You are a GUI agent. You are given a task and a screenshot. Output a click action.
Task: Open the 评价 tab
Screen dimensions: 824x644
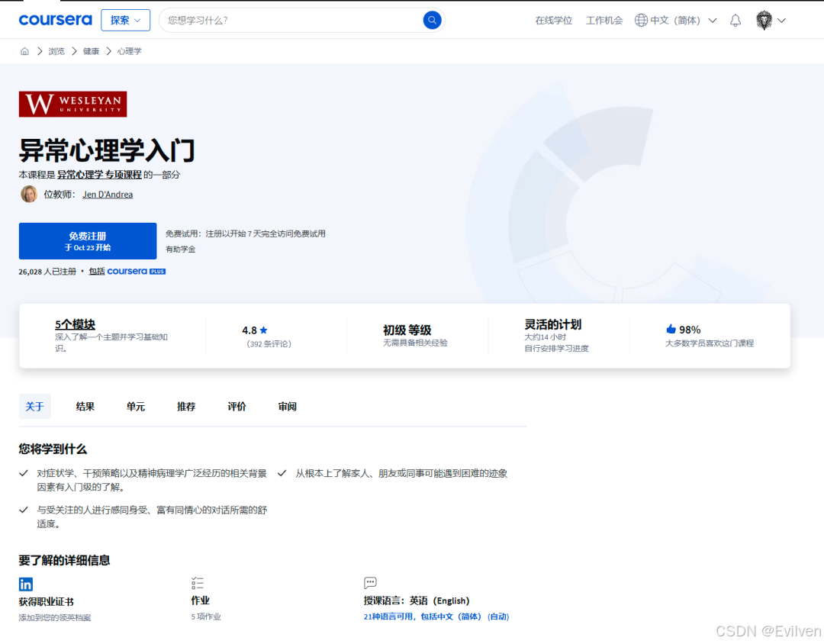(x=237, y=407)
